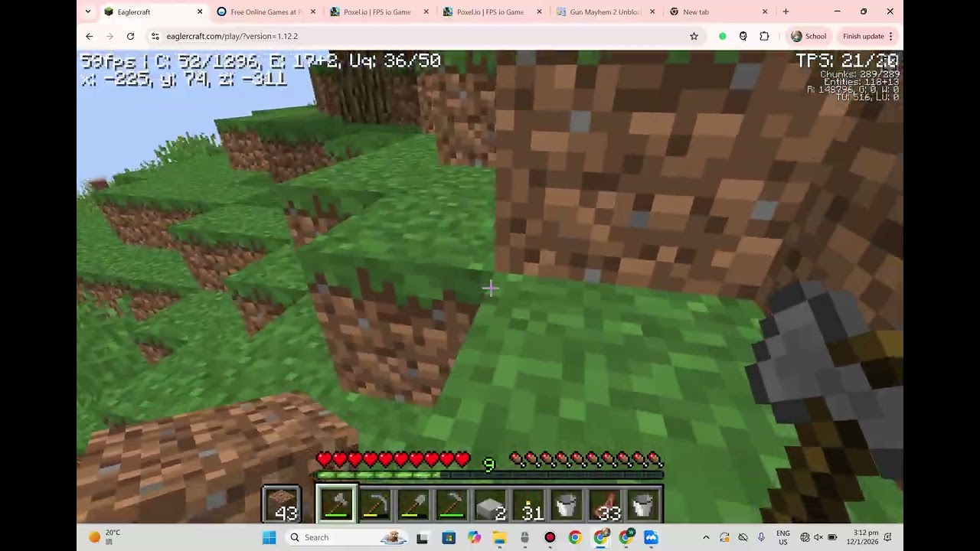This screenshot has width=980, height=551.
Task: Open Copilot from the taskbar
Action: tap(474, 537)
